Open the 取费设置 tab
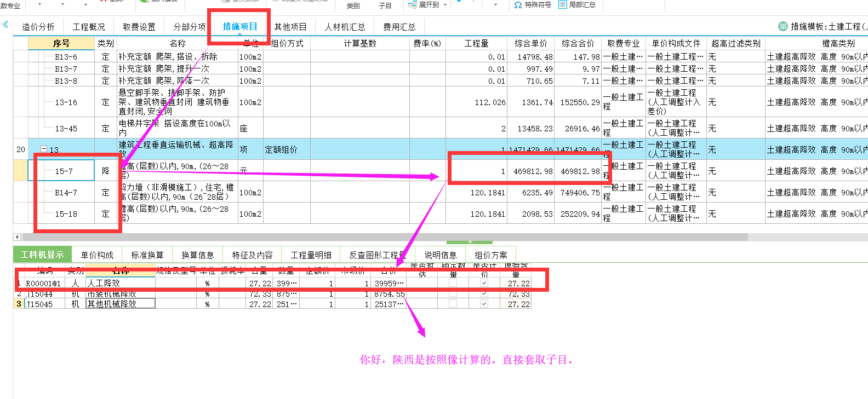 click(139, 27)
